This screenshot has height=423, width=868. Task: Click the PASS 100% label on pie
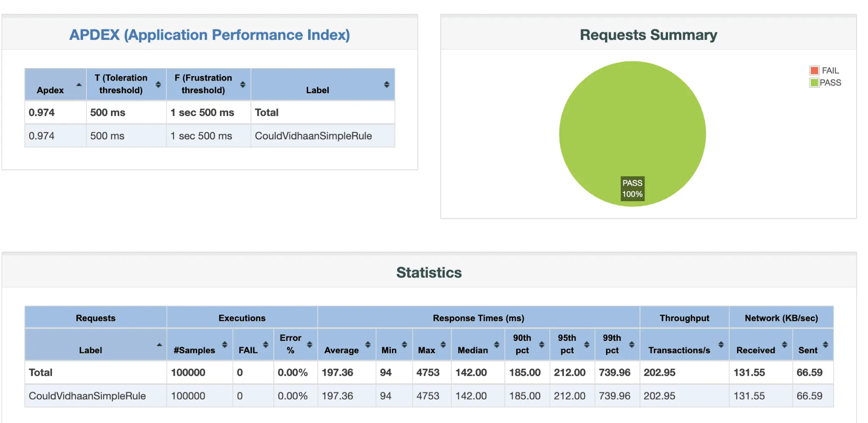[x=632, y=189]
